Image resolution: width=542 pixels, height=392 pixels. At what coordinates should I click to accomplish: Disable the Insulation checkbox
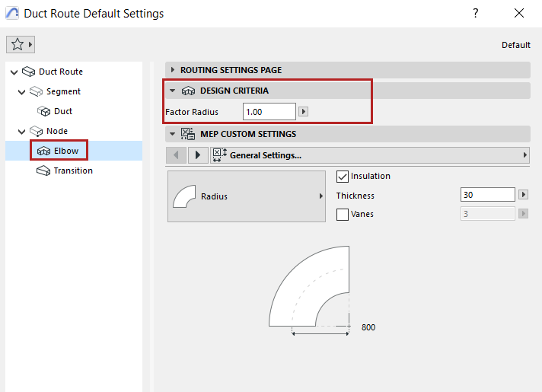click(x=343, y=177)
